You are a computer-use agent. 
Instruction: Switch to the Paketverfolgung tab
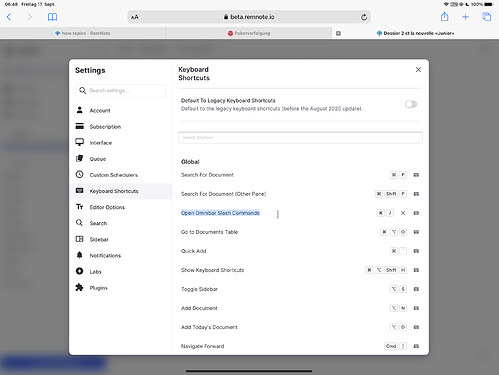pos(249,33)
